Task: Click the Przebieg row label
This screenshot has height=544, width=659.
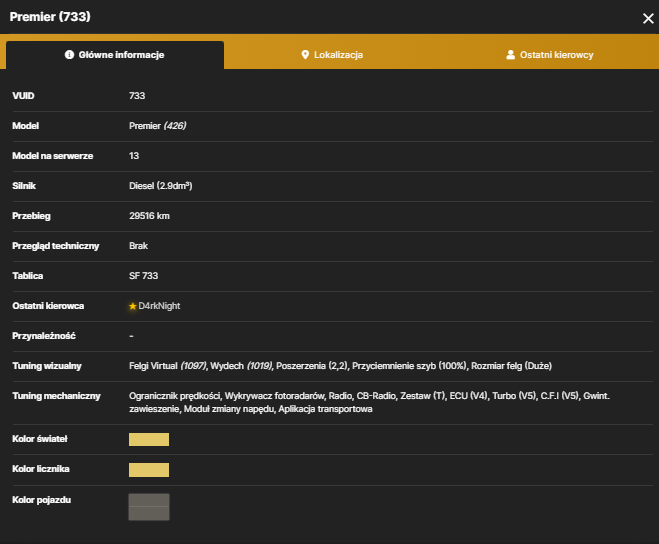Action: [31, 216]
